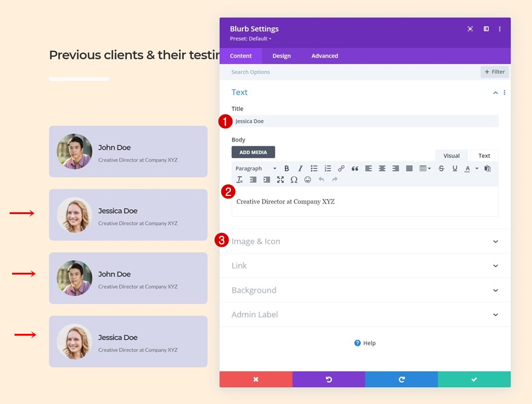Select the first John Doe blurb card
Screen dimensions: 532x404
[128, 152]
